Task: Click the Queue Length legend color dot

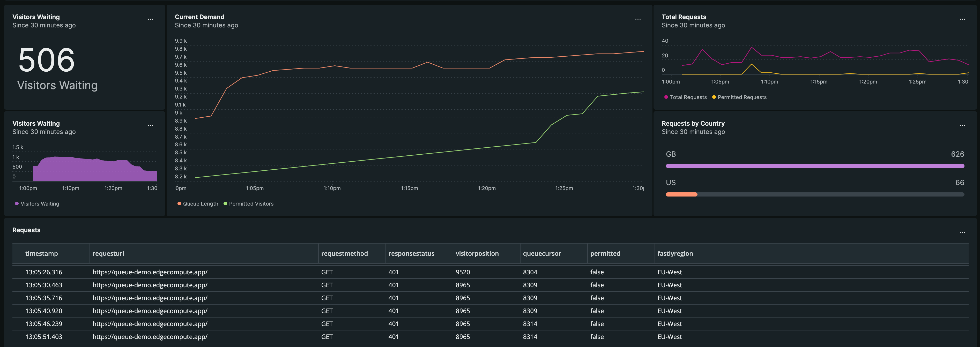Action: tap(179, 203)
